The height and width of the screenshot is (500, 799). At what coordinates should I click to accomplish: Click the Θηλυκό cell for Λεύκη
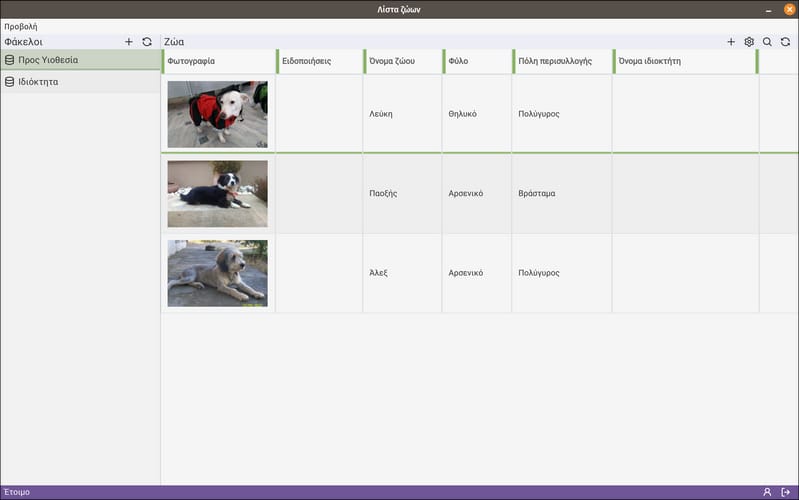[477, 114]
